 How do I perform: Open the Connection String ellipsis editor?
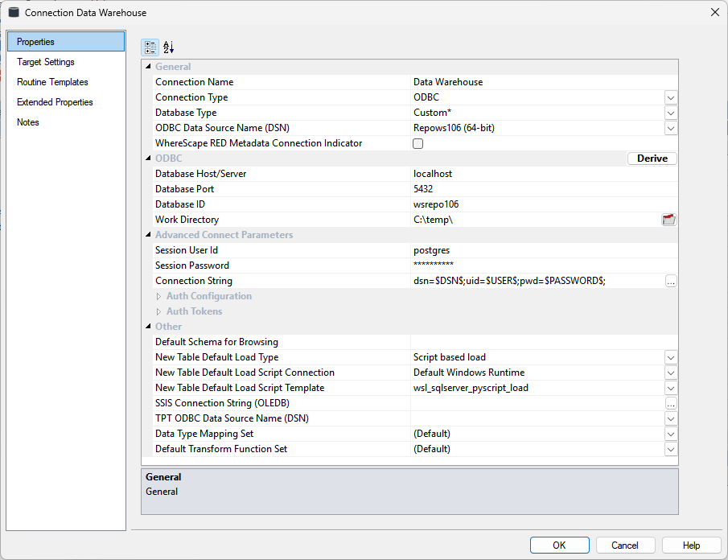click(671, 281)
